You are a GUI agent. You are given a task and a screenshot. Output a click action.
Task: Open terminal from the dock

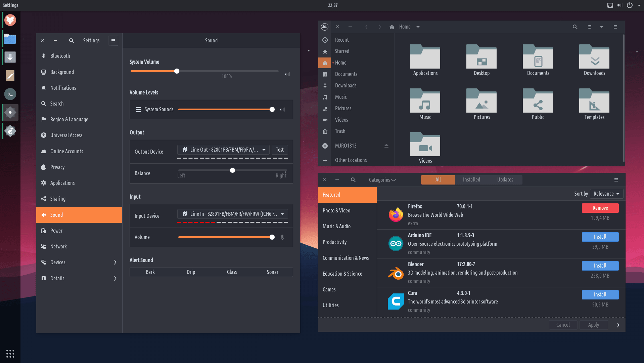click(x=10, y=94)
